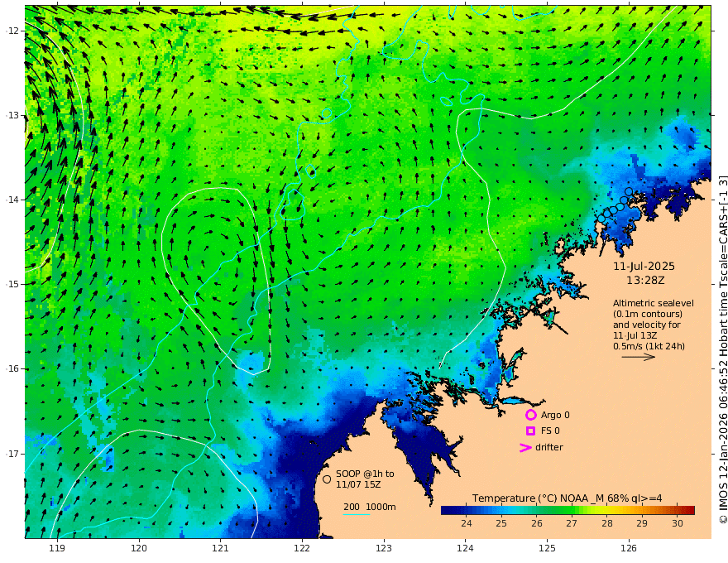Click latitude axis label -16
The image size is (728, 563).
pos(12,368)
